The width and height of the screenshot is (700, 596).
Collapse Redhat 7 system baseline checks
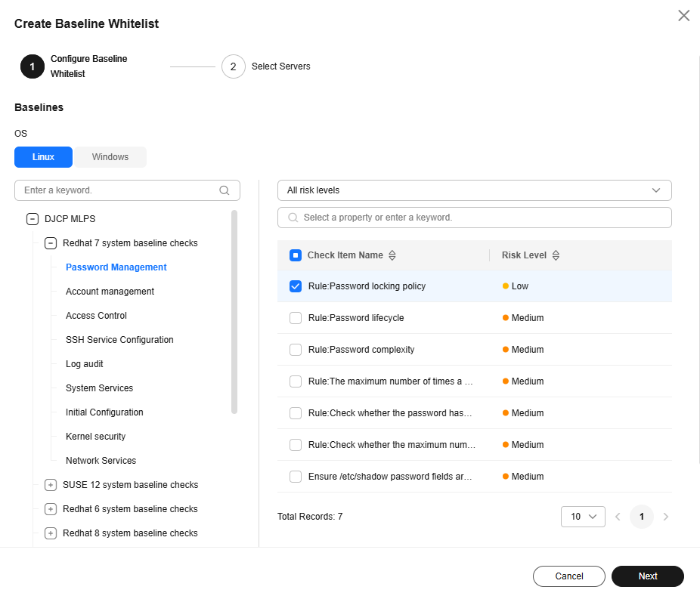coord(51,243)
